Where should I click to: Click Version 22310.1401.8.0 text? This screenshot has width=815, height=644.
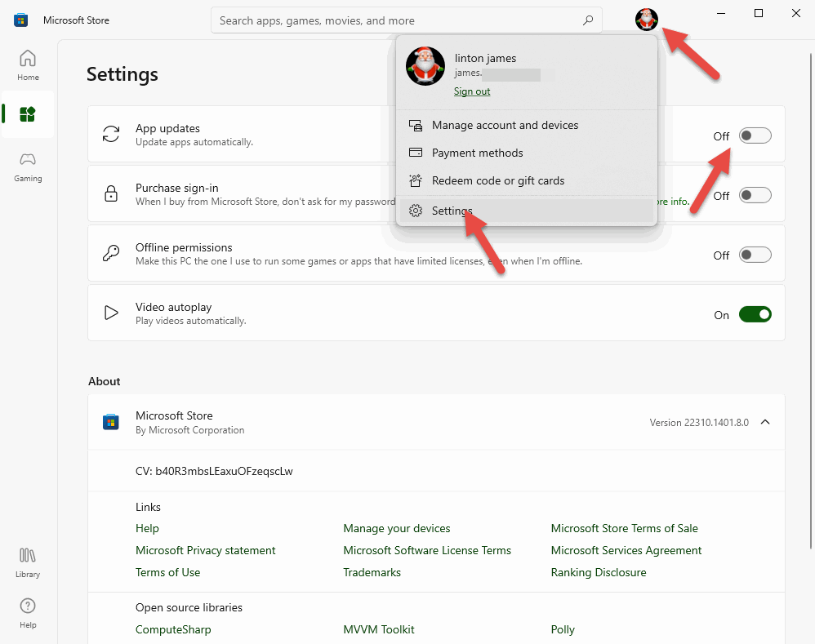click(x=699, y=422)
